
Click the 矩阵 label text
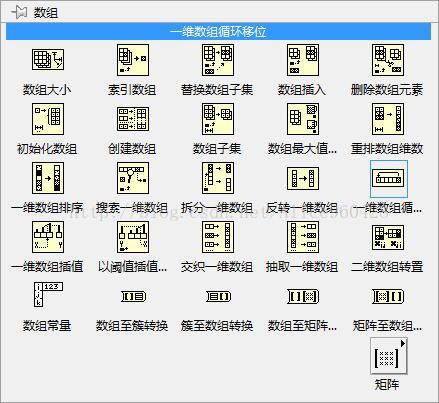pos(387,385)
